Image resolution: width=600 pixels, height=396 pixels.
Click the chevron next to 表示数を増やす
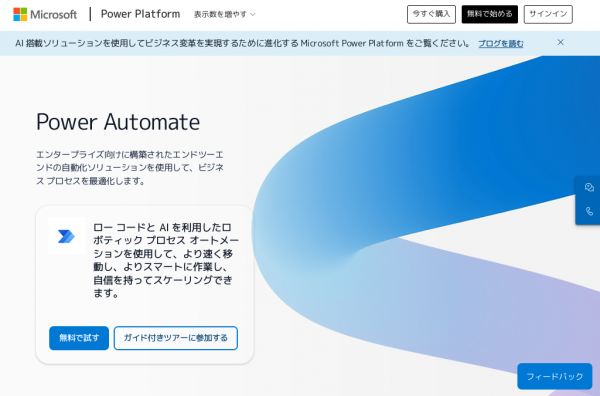[253, 15]
